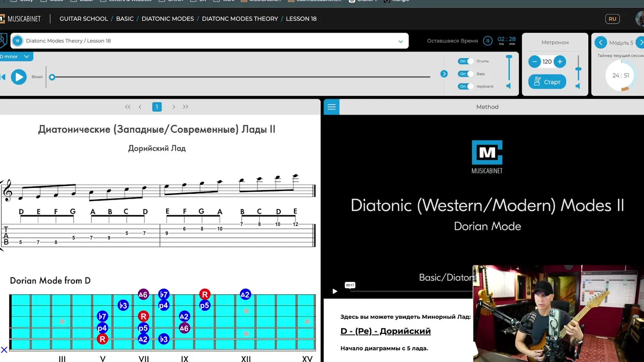
Task: Click the Модуль 5 label
Action: click(621, 43)
